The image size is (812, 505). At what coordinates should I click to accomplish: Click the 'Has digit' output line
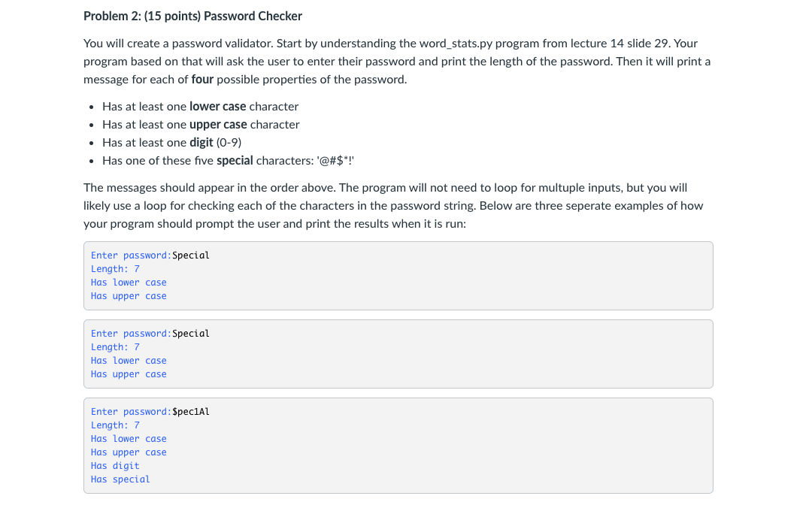pyautogui.click(x=115, y=466)
